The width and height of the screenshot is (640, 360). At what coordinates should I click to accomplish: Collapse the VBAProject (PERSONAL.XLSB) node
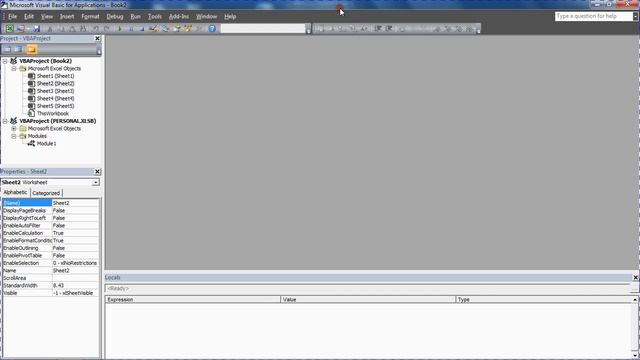point(5,121)
